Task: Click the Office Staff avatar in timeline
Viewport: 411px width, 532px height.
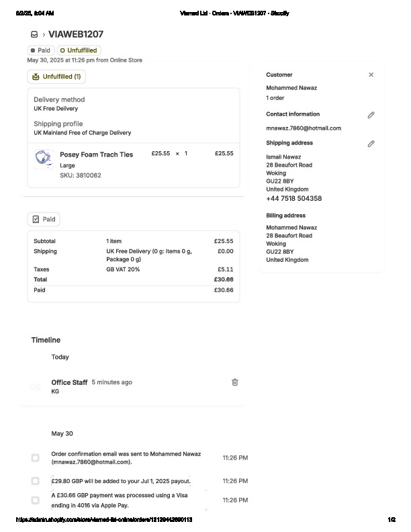Action: (x=35, y=387)
